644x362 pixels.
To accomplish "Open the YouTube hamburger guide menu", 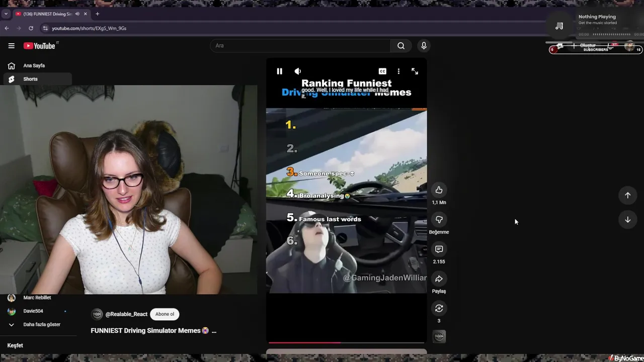I will click(11, 46).
